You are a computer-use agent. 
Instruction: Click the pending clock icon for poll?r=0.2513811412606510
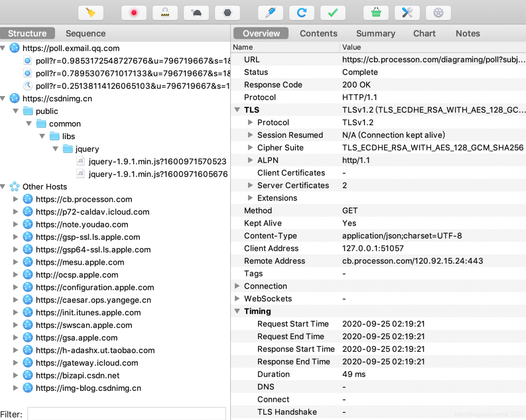pyautogui.click(x=28, y=86)
